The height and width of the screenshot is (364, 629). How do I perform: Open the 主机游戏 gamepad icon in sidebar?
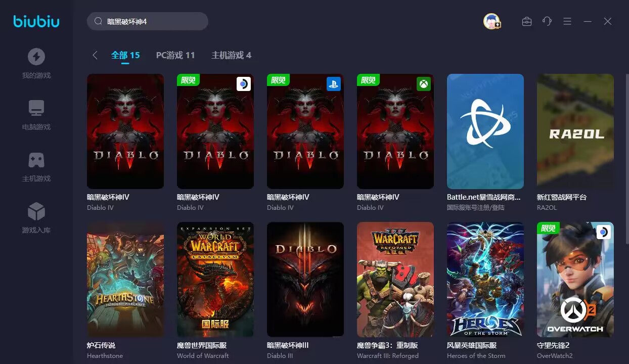tap(36, 160)
